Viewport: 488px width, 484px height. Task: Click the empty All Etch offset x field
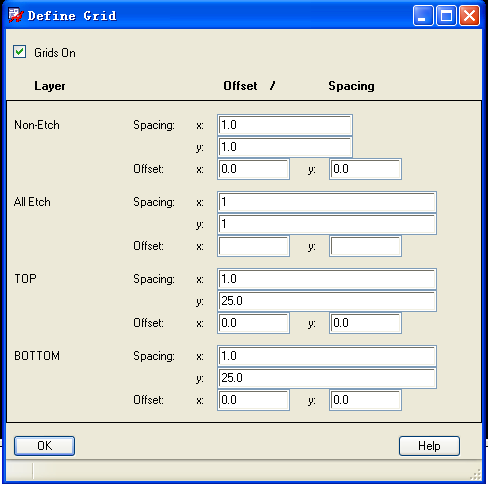pyautogui.click(x=253, y=246)
